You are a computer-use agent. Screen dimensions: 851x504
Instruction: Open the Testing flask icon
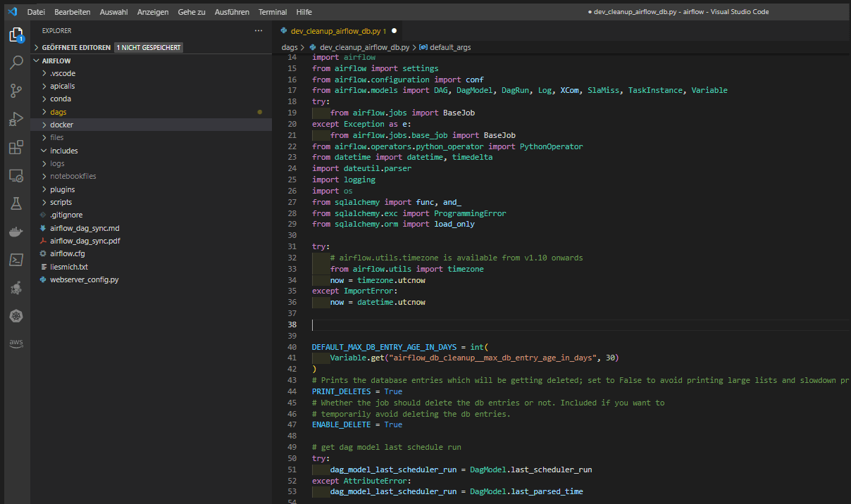(x=15, y=203)
